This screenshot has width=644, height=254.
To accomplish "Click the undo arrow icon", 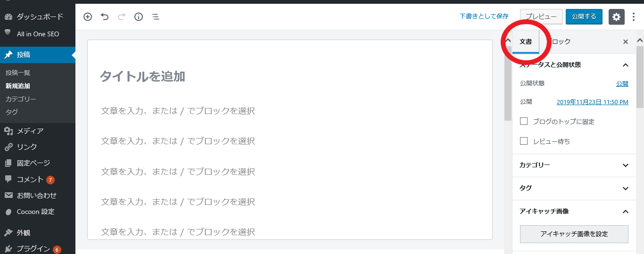I will (105, 17).
